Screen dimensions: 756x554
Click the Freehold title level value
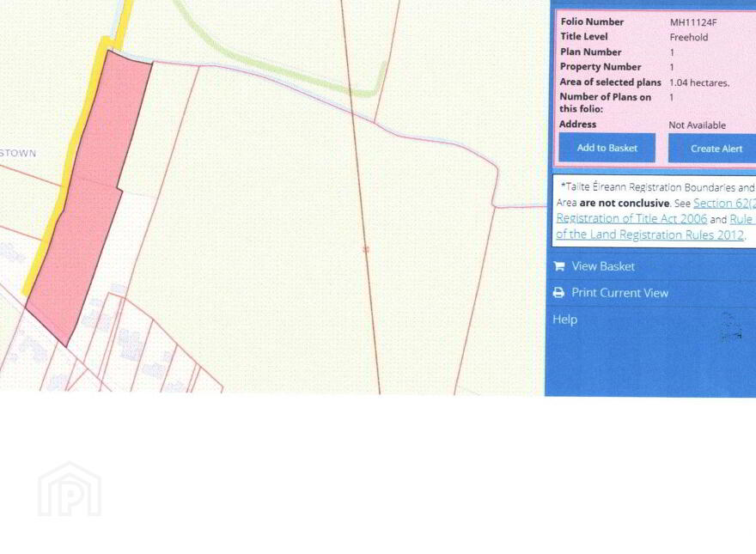[688, 37]
